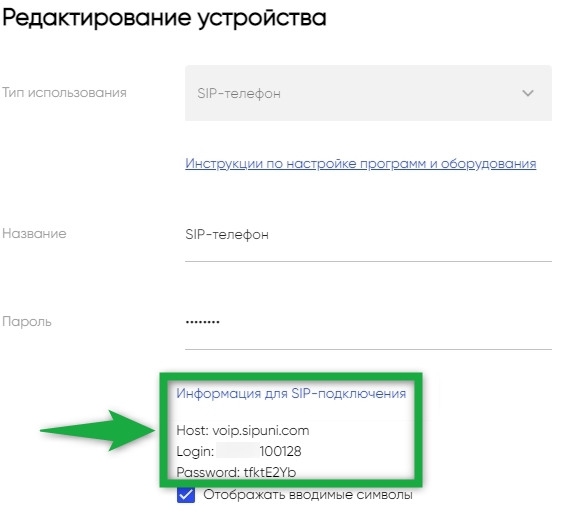The image size is (572, 527).
Task: Toggle Отображать вводимые символы checkbox
Action: (186, 495)
